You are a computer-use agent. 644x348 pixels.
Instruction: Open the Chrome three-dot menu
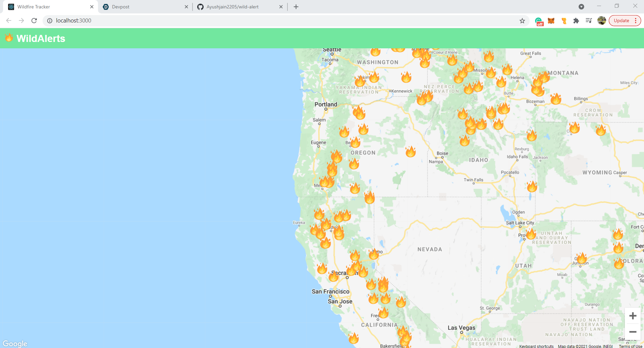(x=636, y=20)
